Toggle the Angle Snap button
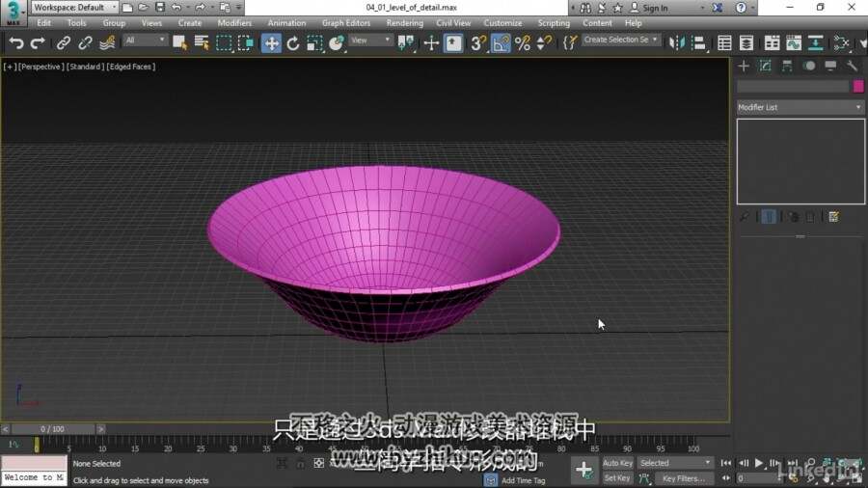The height and width of the screenshot is (488, 868). [501, 42]
